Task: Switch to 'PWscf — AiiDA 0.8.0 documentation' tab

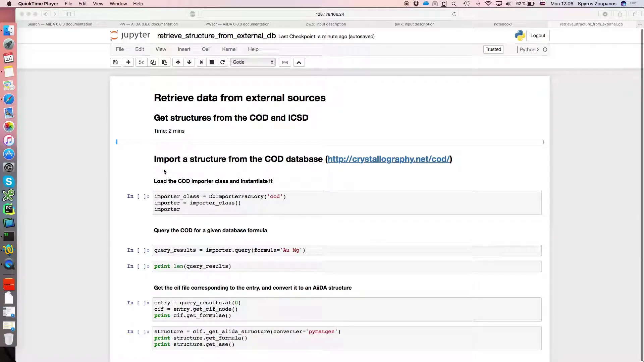Action: point(237,24)
